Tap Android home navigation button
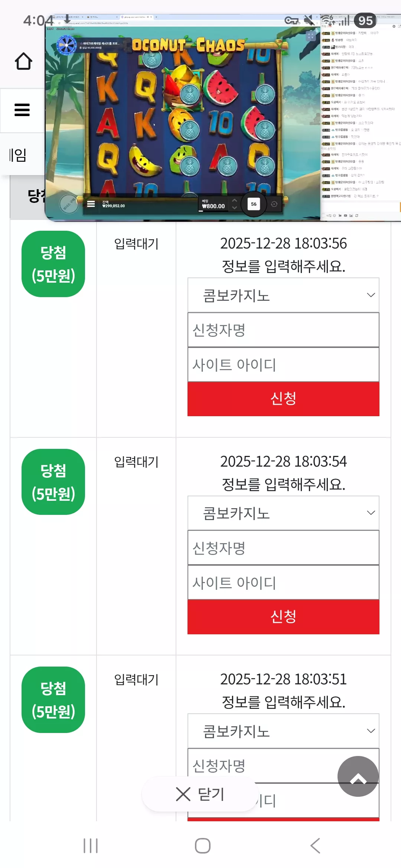This screenshot has width=401, height=868. coord(203,846)
